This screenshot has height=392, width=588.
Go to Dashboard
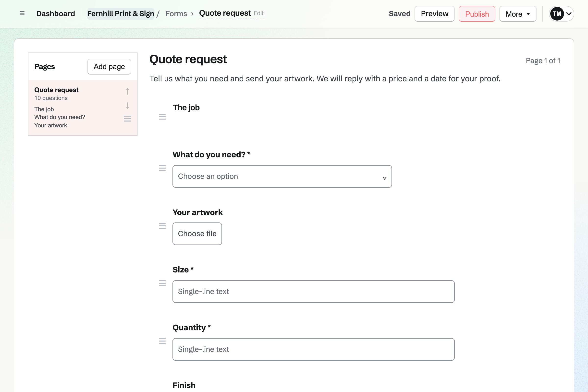coord(56,13)
